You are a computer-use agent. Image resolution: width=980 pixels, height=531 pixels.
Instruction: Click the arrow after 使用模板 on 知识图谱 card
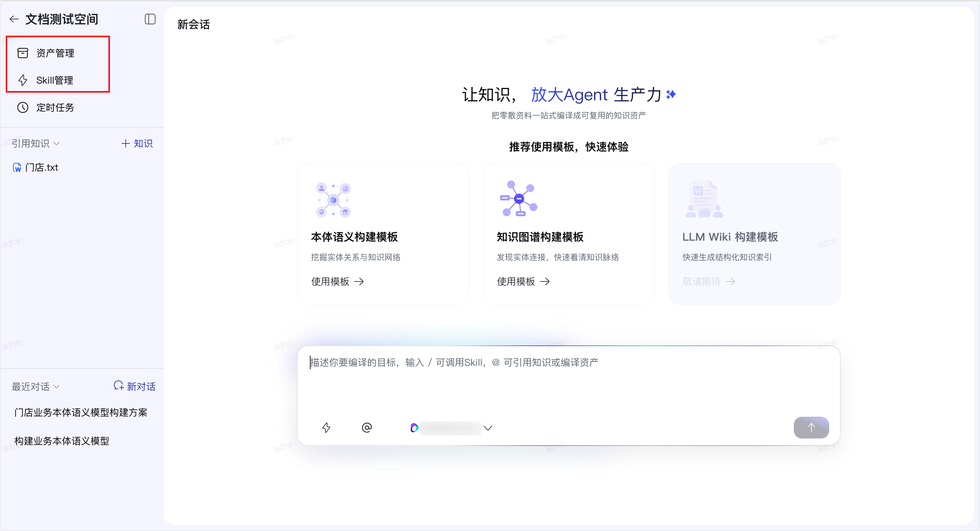click(545, 281)
